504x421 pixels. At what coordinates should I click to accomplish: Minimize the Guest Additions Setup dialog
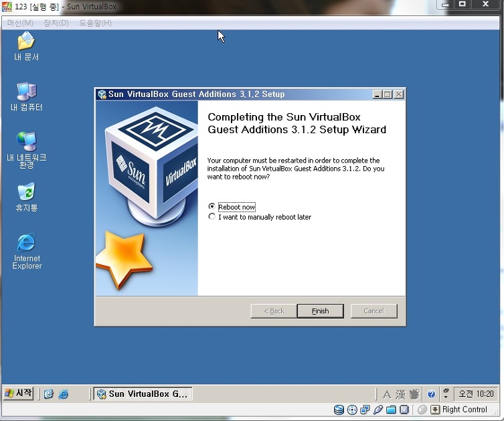coord(377,94)
